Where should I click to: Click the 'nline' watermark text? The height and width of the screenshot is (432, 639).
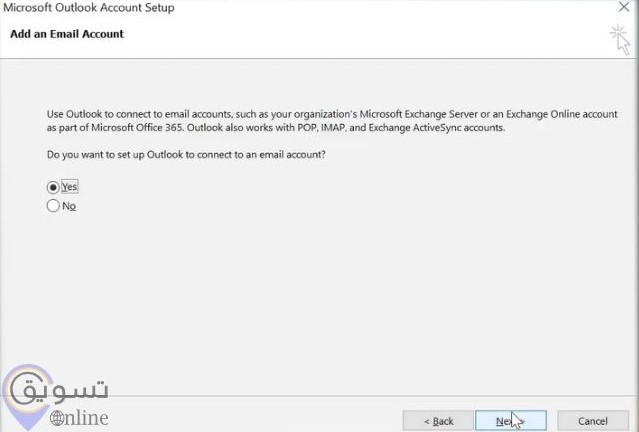87,418
